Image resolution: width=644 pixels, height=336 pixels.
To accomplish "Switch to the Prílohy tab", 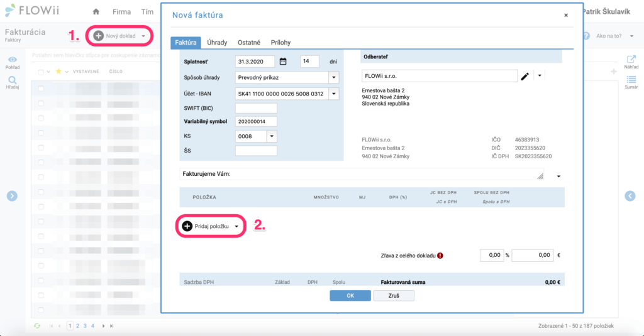I will pos(280,43).
